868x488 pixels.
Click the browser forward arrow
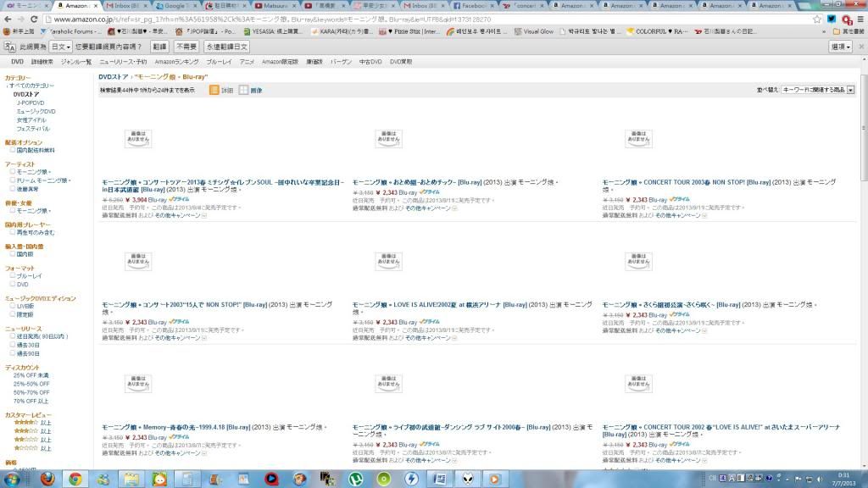click(21, 19)
